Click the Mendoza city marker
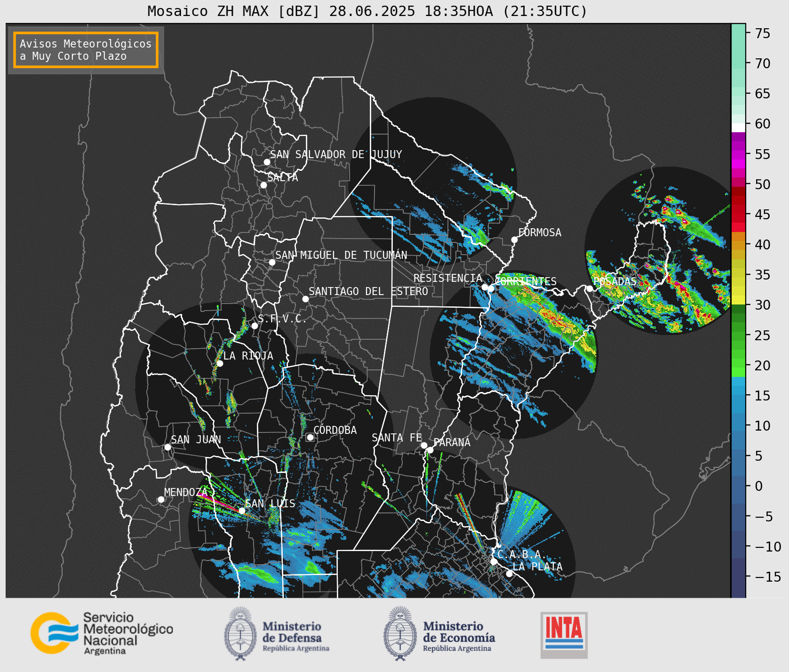Image resolution: width=789 pixels, height=672 pixels. 161,499
